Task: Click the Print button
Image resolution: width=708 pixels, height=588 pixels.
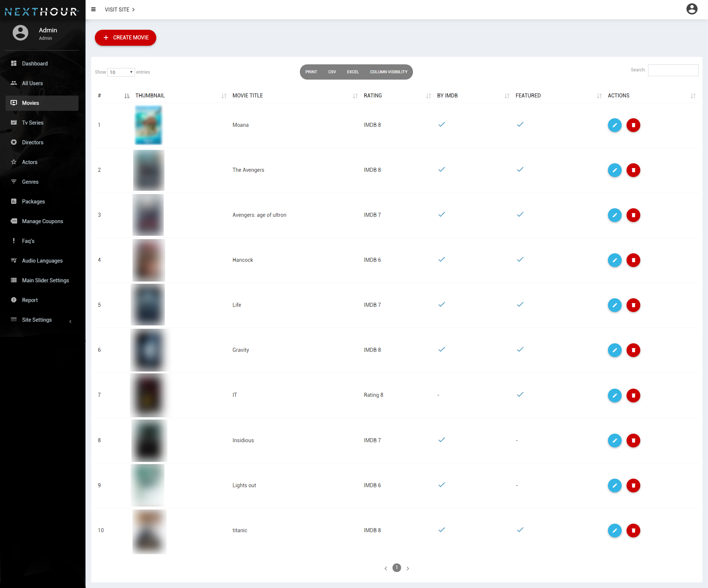Action: click(x=311, y=72)
